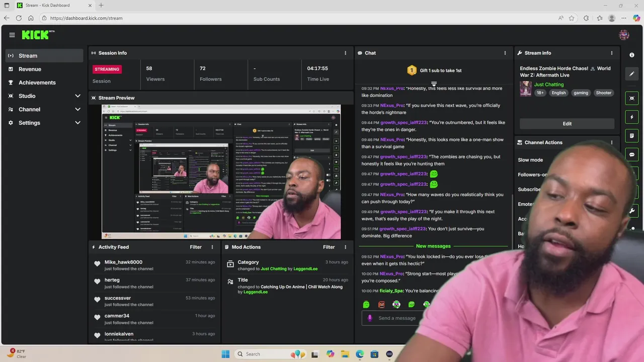Open the Channel Actions three-dot menu
Screen dimensions: 644x362
pos(612,142)
